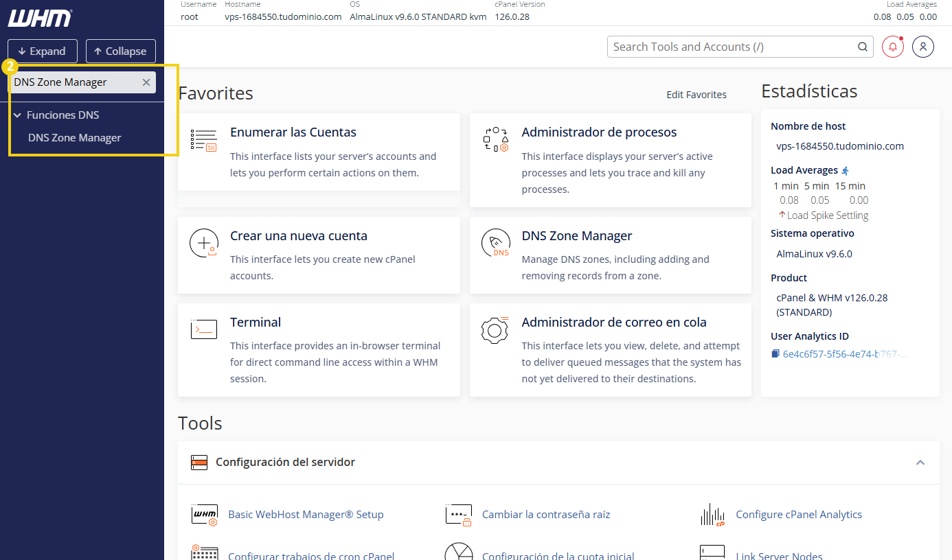Click the Edit Favorites link
The image size is (952, 560).
(696, 95)
